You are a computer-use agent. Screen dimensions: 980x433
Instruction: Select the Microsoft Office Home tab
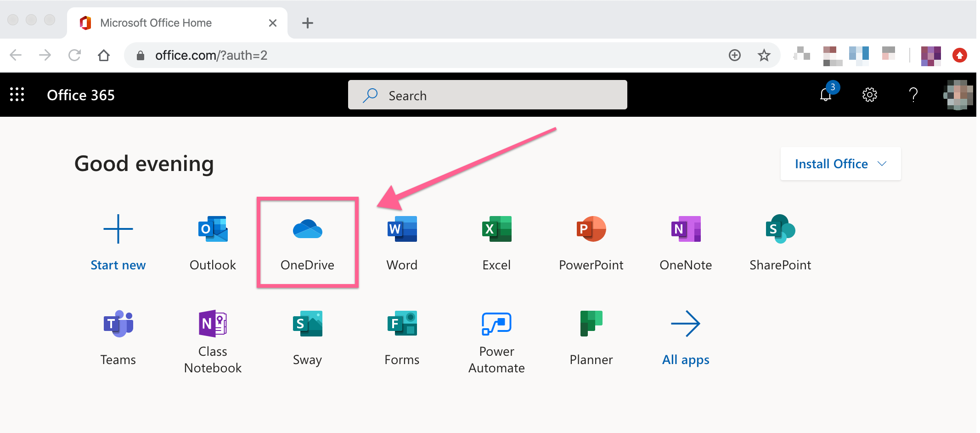177,23
